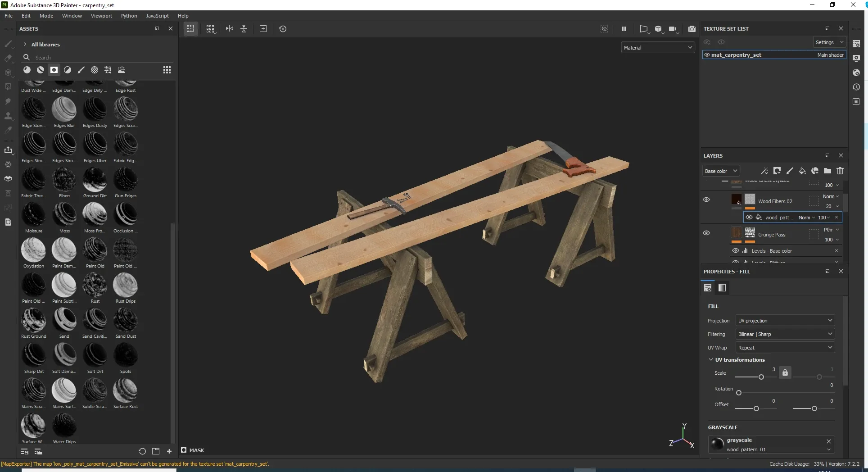Adjust the first Offset slider handle
Screen dimensions: 868x472
point(756,408)
